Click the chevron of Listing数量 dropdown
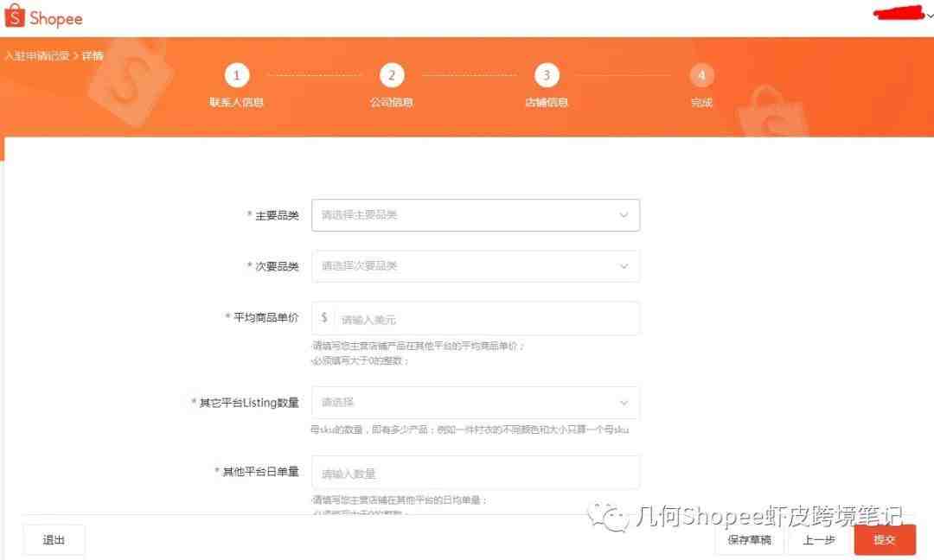Screen dimensions: 934x560 pyautogui.click(x=624, y=403)
